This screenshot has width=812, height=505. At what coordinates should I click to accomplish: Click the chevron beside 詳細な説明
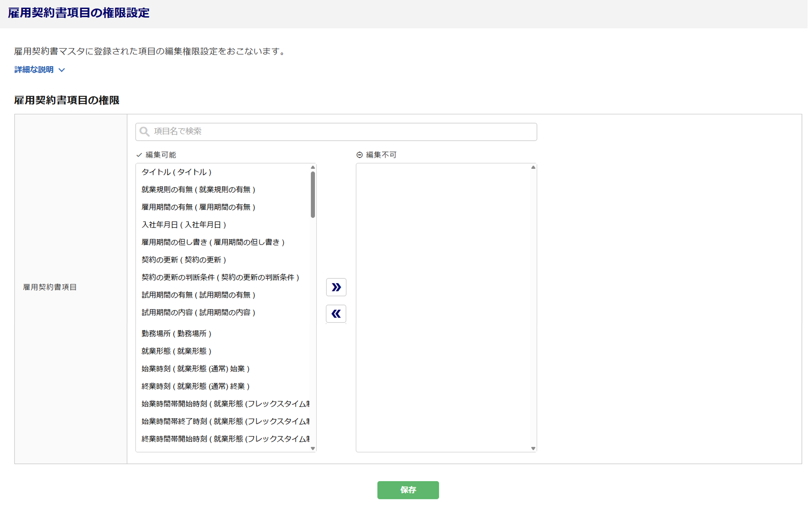click(62, 70)
